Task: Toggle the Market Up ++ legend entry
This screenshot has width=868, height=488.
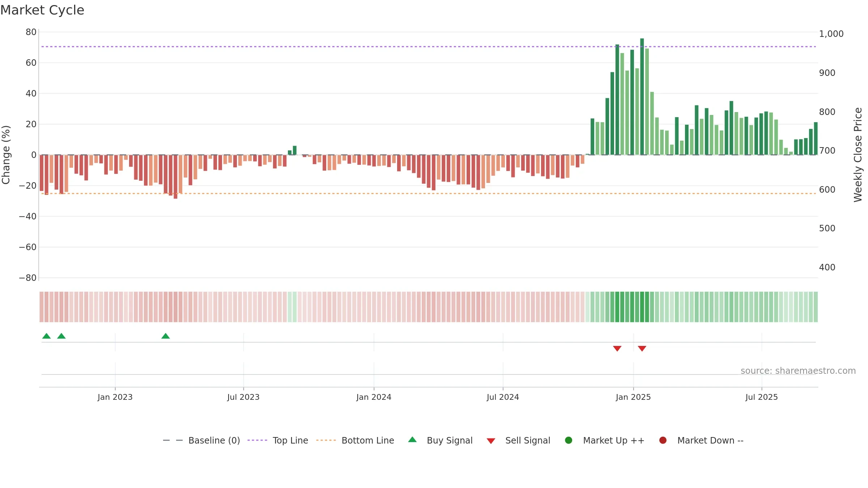Action: 604,440
